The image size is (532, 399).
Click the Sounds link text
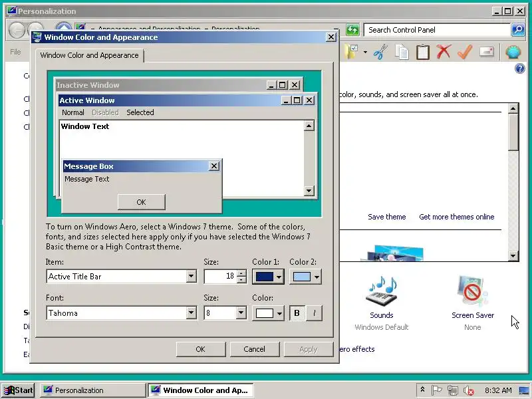(x=382, y=315)
